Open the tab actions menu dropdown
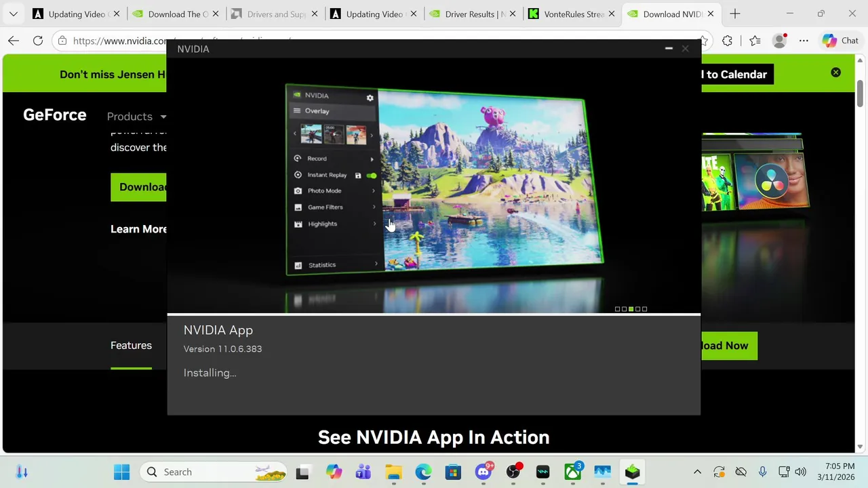Viewport: 868px width, 488px height. click(x=13, y=14)
